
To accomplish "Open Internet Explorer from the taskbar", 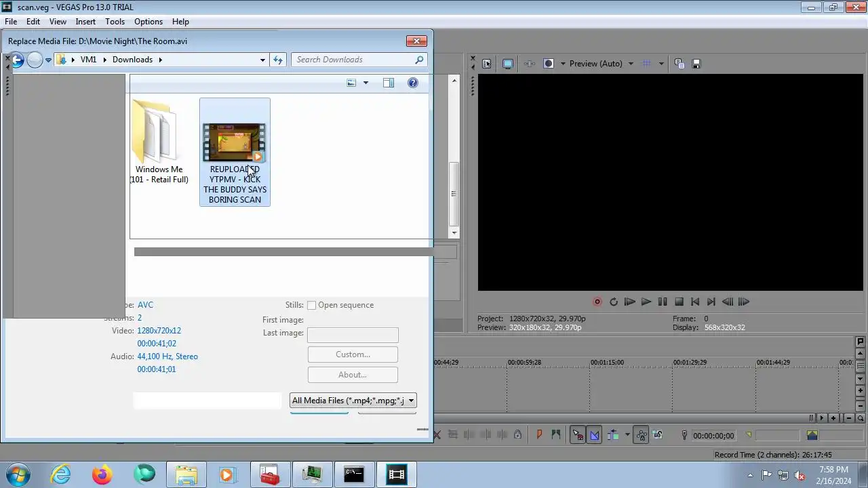I will click(x=61, y=474).
